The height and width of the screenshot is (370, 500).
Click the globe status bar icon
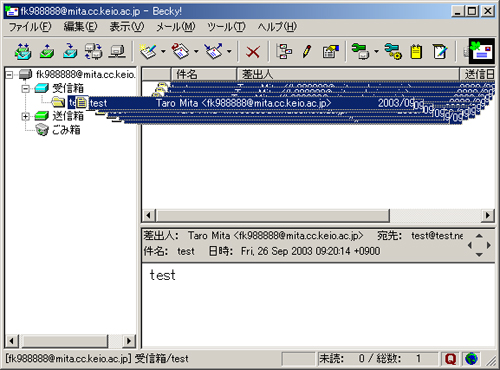point(471,359)
